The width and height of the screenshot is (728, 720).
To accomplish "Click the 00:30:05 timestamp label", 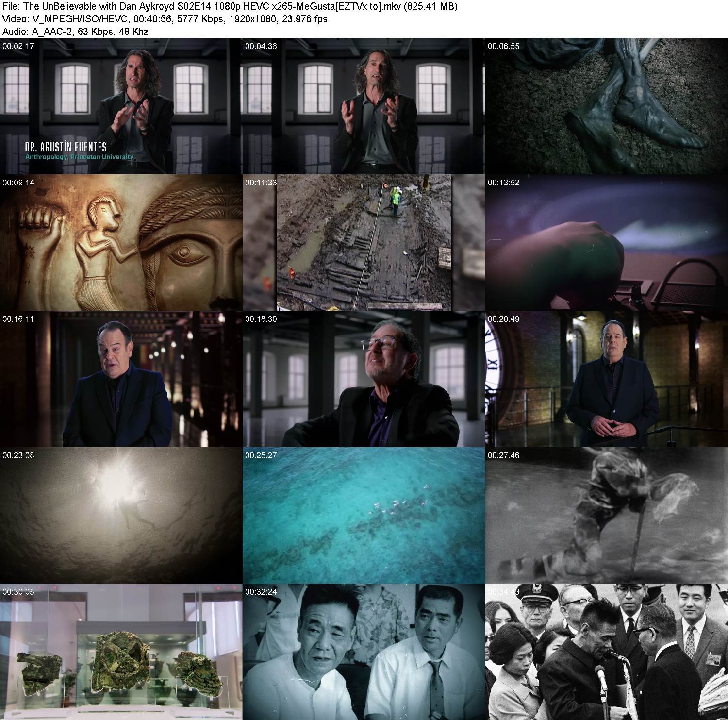I will 18,592.
